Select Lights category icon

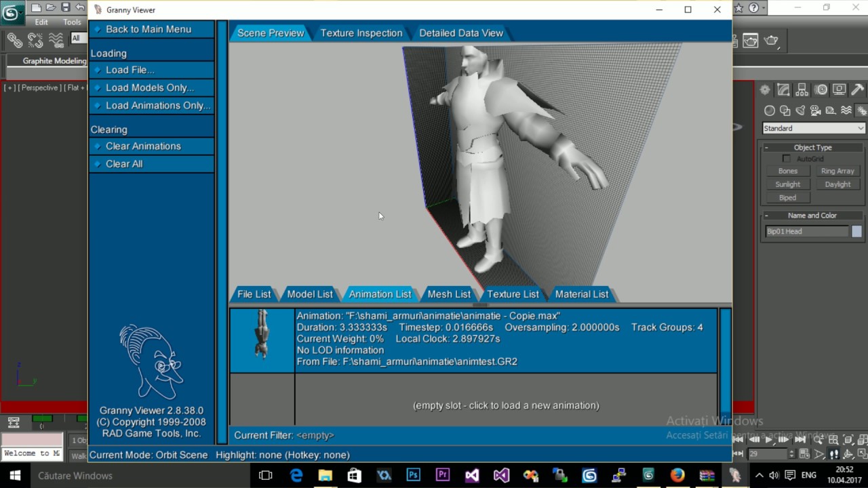(800, 110)
